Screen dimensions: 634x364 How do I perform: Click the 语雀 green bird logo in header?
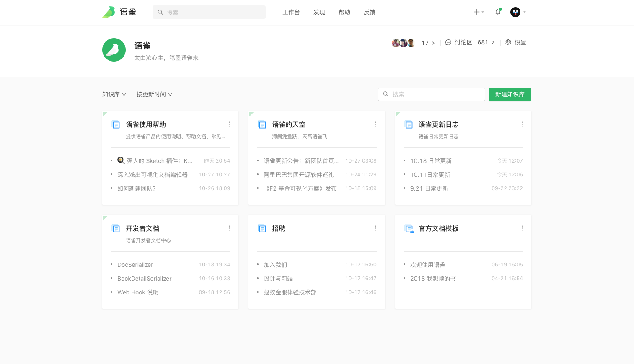pyautogui.click(x=109, y=12)
